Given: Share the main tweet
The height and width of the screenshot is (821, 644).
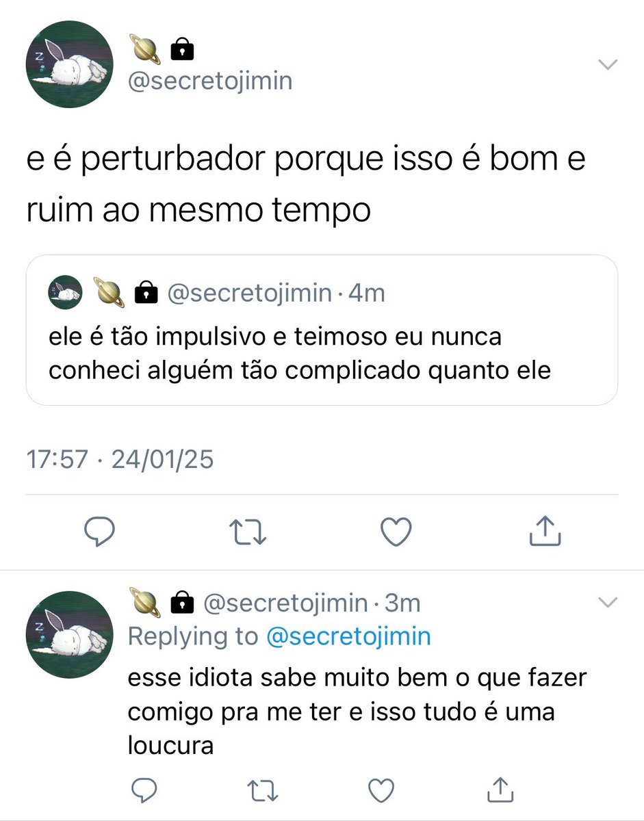Looking at the screenshot, I should point(545,531).
